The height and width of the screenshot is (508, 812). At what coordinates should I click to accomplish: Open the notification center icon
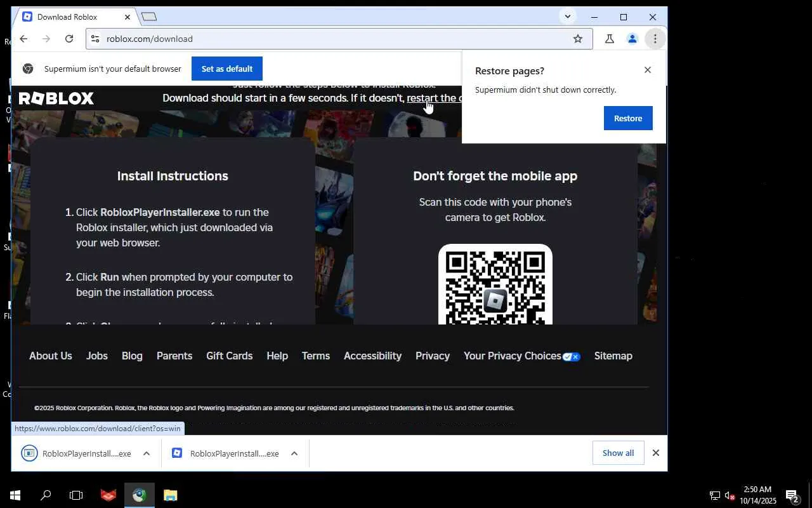(x=792, y=495)
